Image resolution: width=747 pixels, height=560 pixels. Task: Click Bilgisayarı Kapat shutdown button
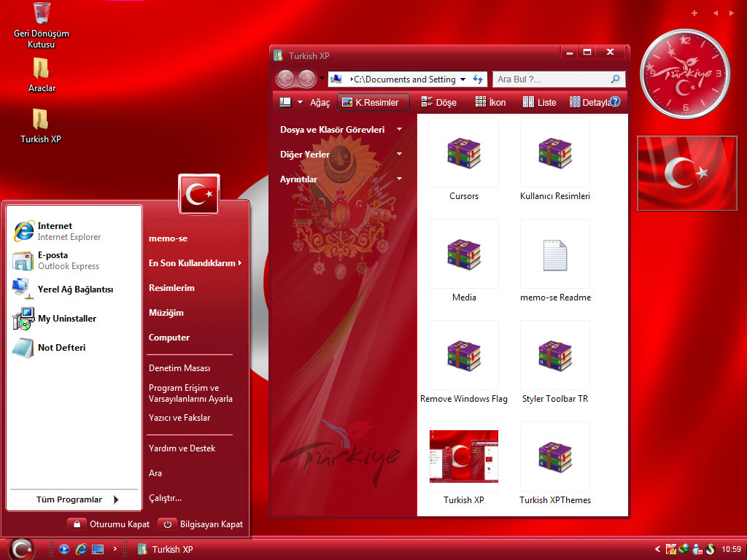[201, 524]
